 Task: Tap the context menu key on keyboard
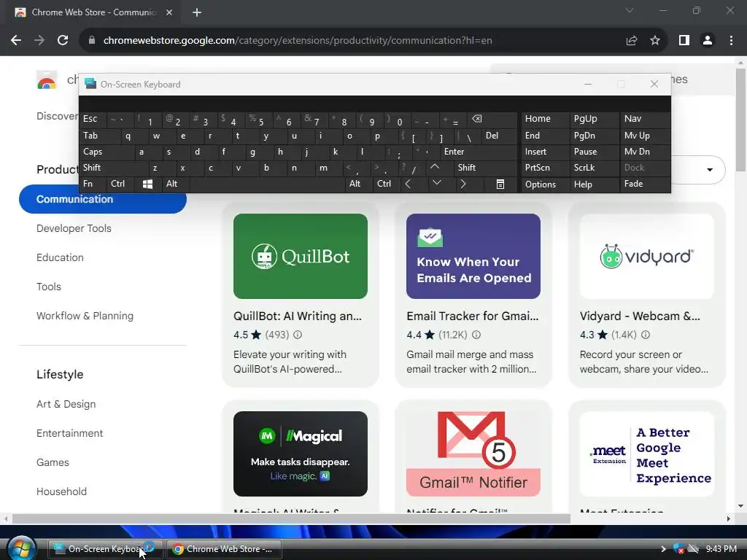coord(500,184)
